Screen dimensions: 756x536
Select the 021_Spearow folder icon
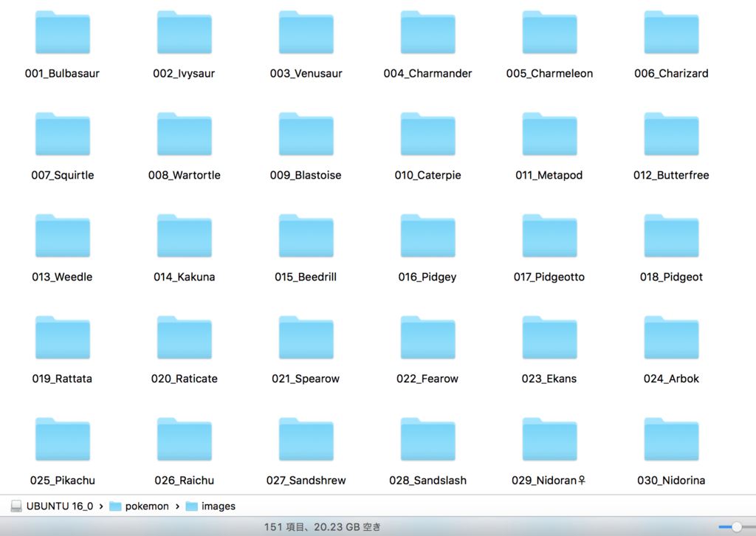tap(306, 337)
